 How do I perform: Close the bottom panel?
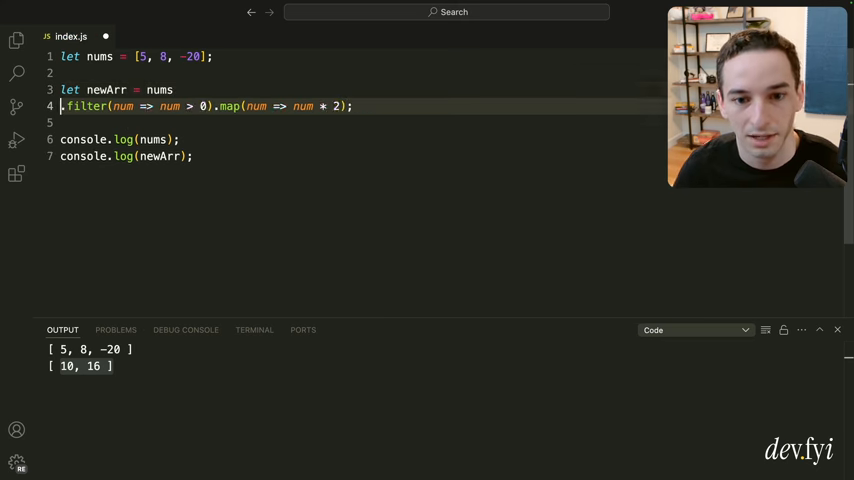tap(838, 330)
